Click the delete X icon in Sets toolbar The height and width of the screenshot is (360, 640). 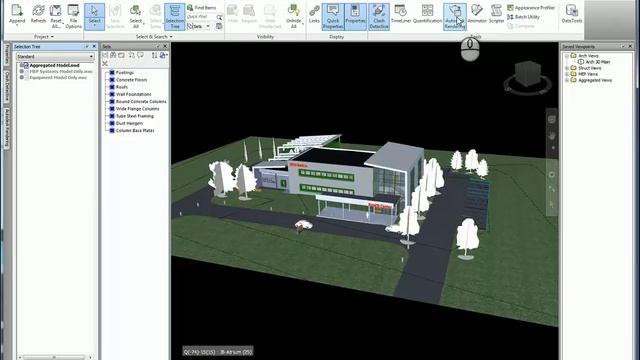pos(105,64)
